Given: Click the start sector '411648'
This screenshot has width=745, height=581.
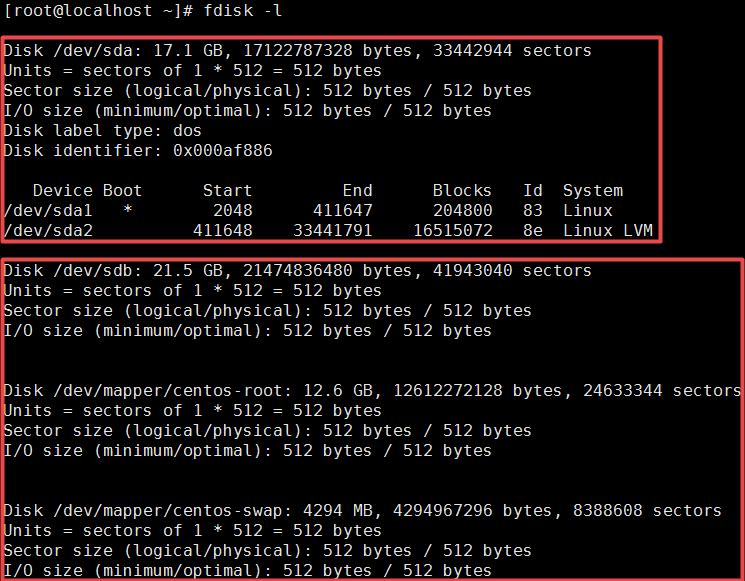Looking at the screenshot, I should coord(223,230).
